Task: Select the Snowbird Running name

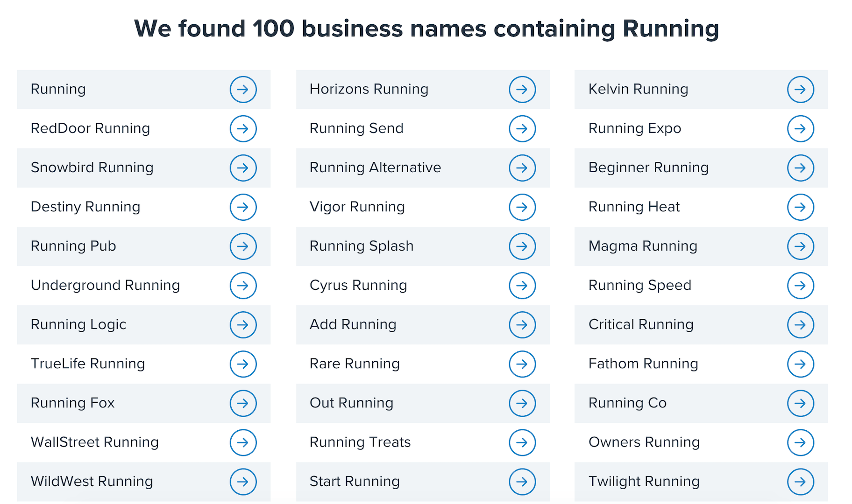Action: coord(92,168)
